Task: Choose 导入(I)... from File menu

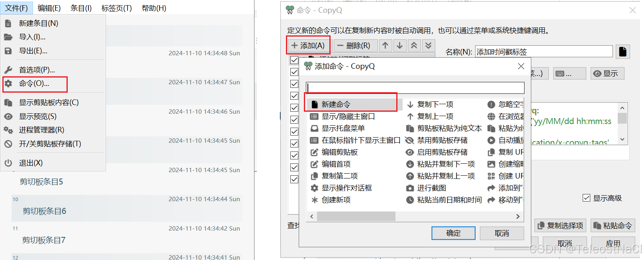Action: point(53,37)
